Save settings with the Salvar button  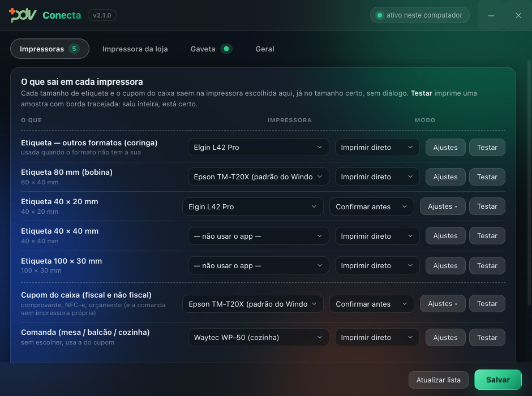(x=497, y=380)
